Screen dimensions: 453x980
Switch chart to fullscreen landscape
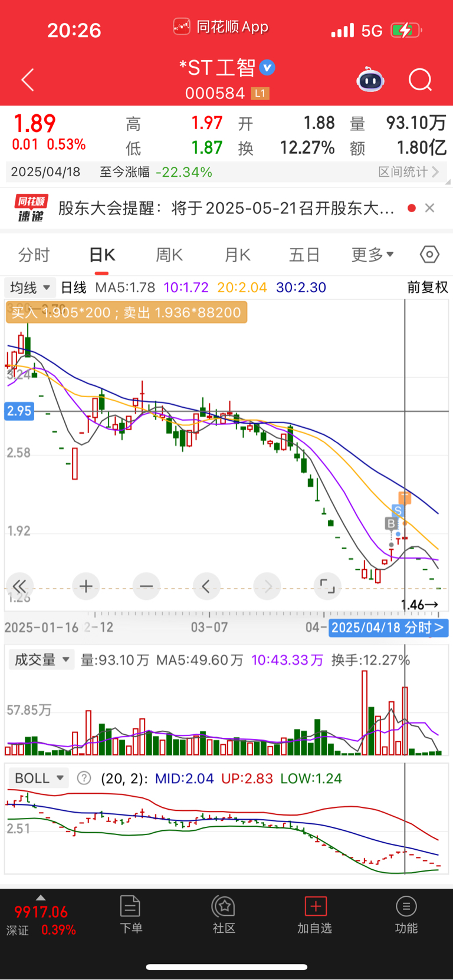[x=327, y=586]
